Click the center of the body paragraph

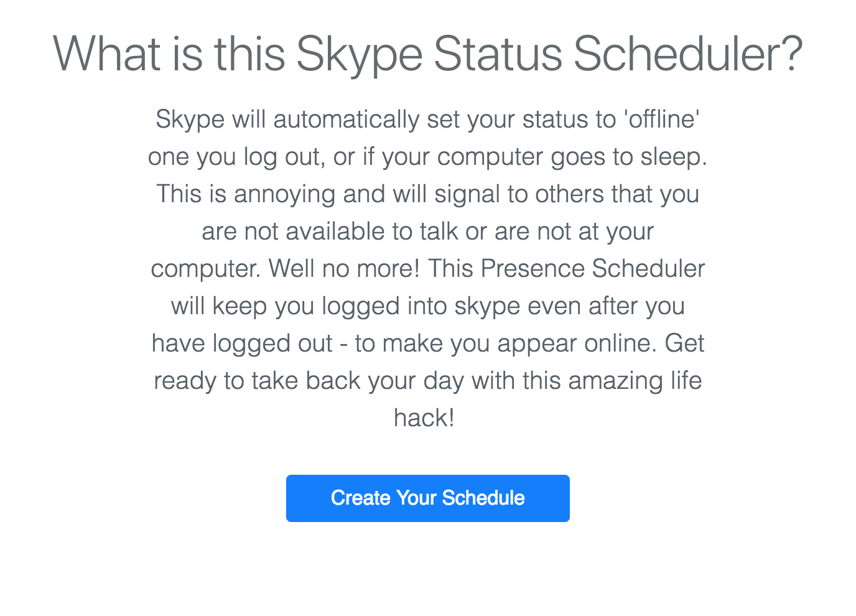(x=427, y=268)
